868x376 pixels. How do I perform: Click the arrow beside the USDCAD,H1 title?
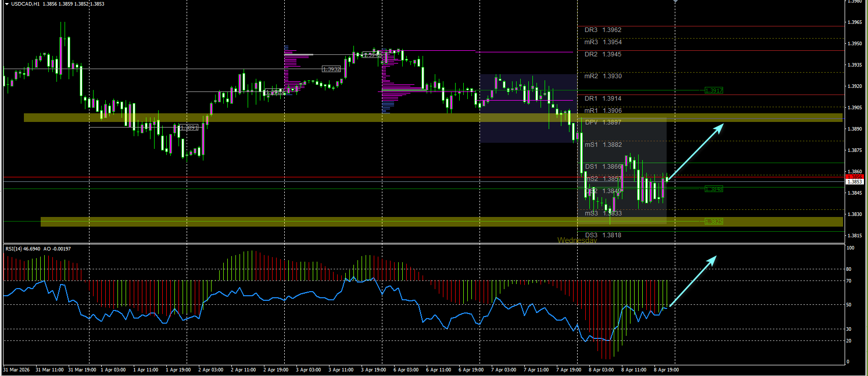[x=7, y=4]
